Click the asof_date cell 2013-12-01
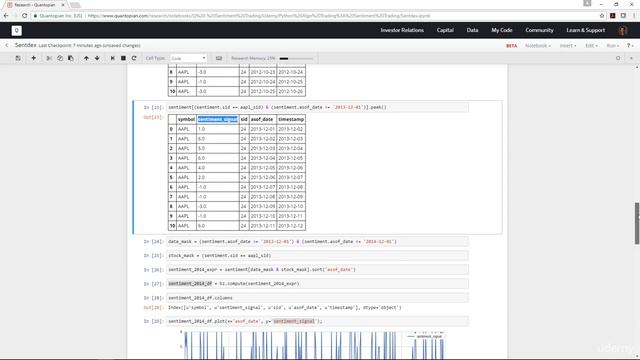640x360 pixels. point(262,129)
